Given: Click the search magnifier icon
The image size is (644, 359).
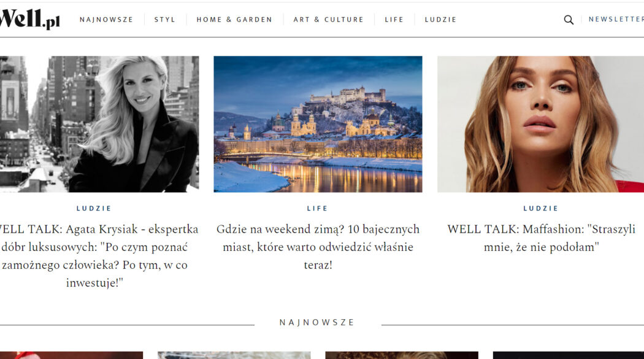Looking at the screenshot, I should point(569,20).
